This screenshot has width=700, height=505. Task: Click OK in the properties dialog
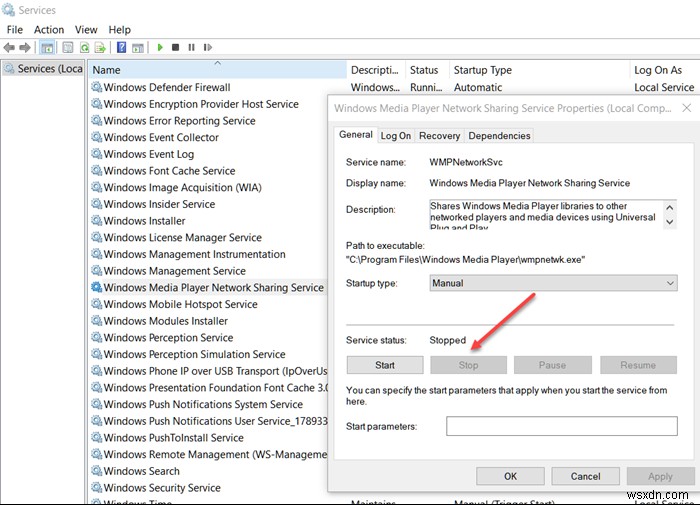[x=510, y=476]
